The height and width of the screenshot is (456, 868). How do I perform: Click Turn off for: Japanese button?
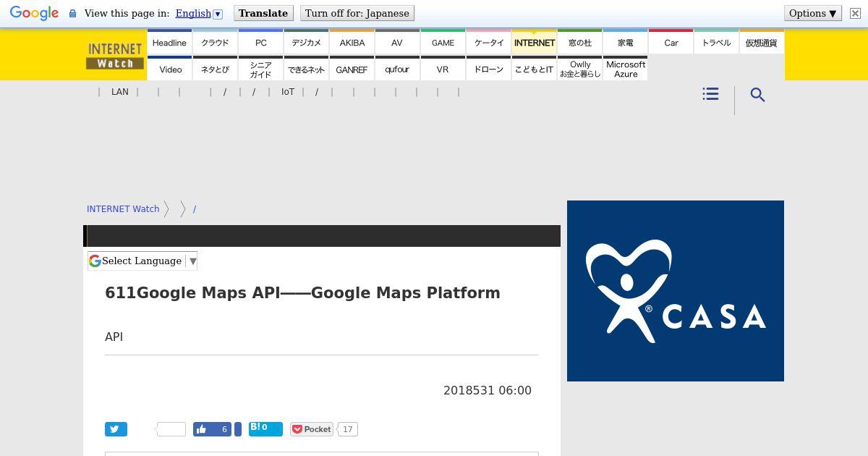[357, 13]
